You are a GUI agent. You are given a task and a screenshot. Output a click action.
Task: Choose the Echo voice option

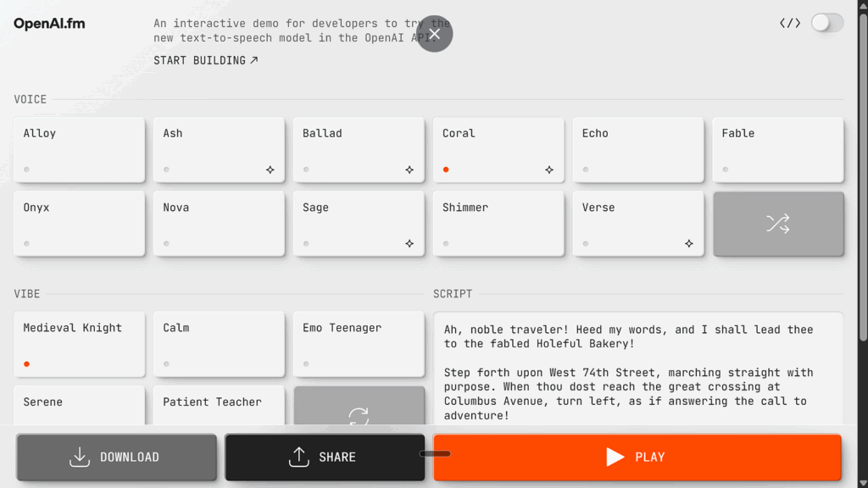point(637,149)
